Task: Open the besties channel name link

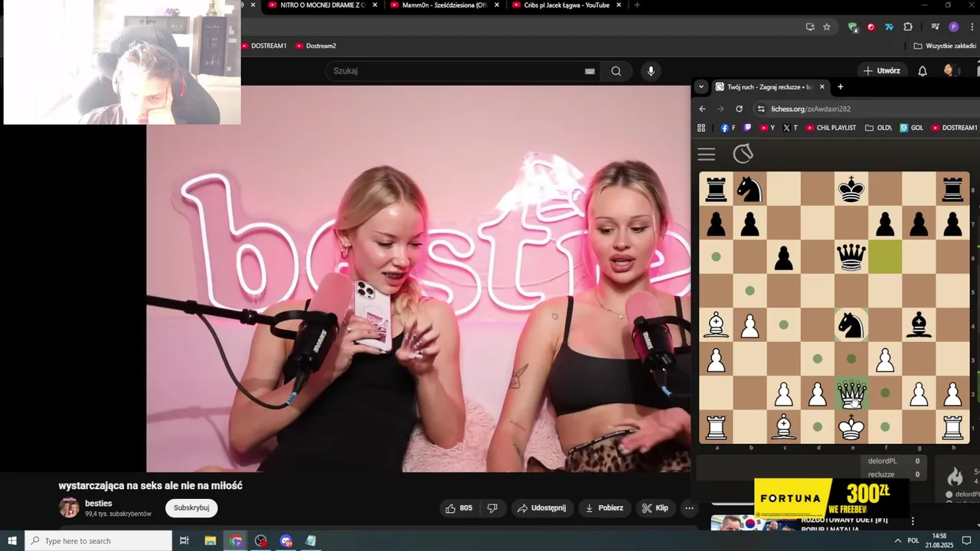Action: point(99,504)
